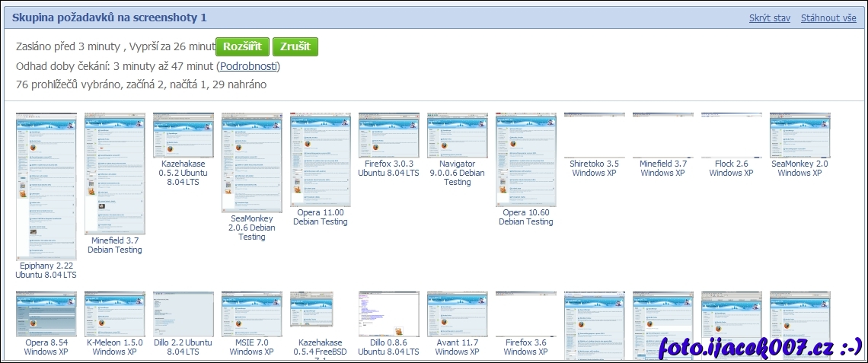This screenshot has width=868, height=363.
Task: View SeaMonkey 2.0 Windows XP thumbnail
Action: point(799,135)
